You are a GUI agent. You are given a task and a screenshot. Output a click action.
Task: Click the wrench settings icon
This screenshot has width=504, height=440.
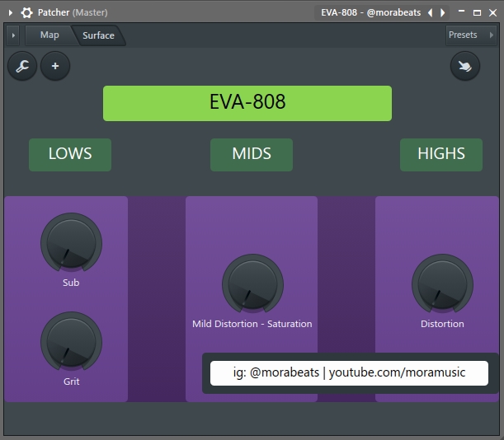(x=22, y=66)
